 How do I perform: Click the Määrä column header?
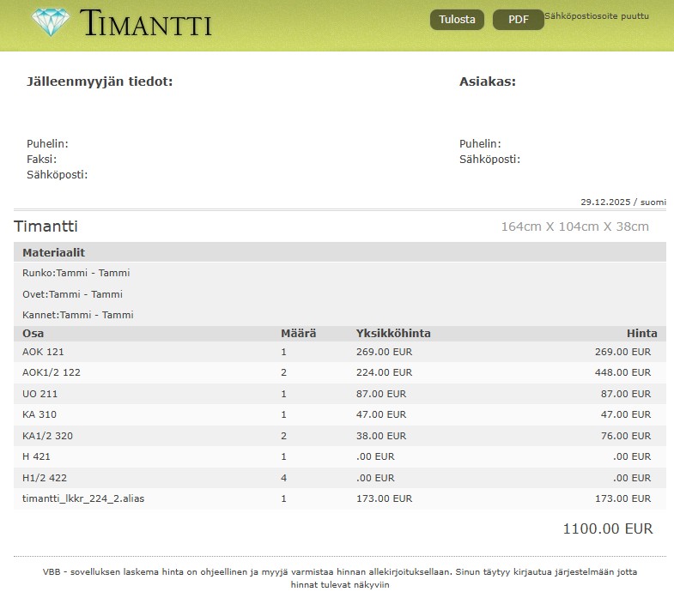pyautogui.click(x=298, y=334)
